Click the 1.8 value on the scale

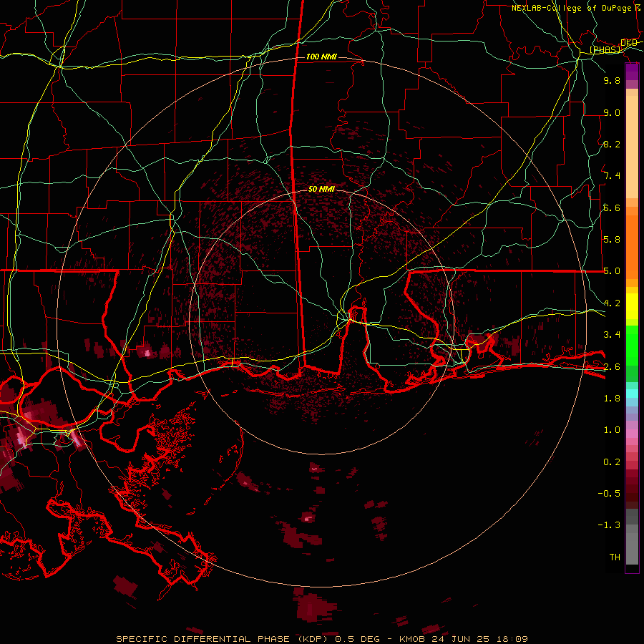(x=612, y=399)
